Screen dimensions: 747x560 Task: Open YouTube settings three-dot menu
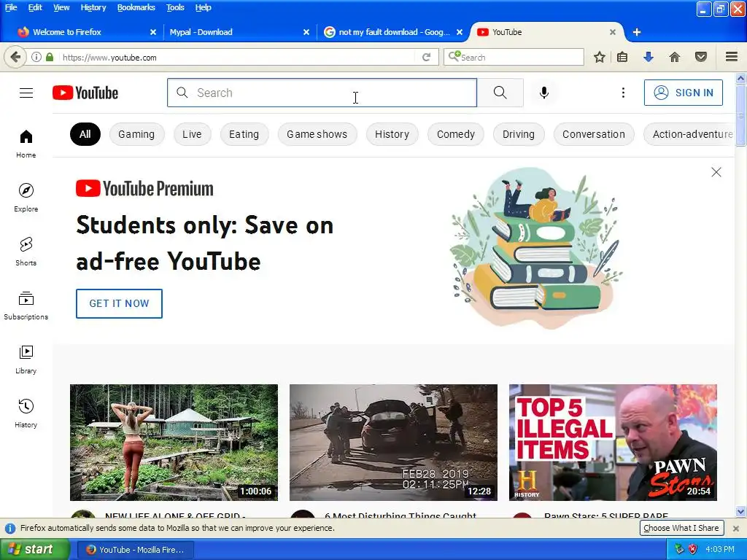coord(623,93)
